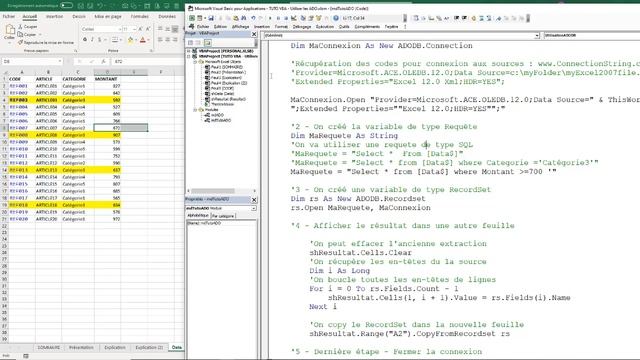
Task: Open the Fenêtre menu in VBA editor
Action: pos(391,27)
